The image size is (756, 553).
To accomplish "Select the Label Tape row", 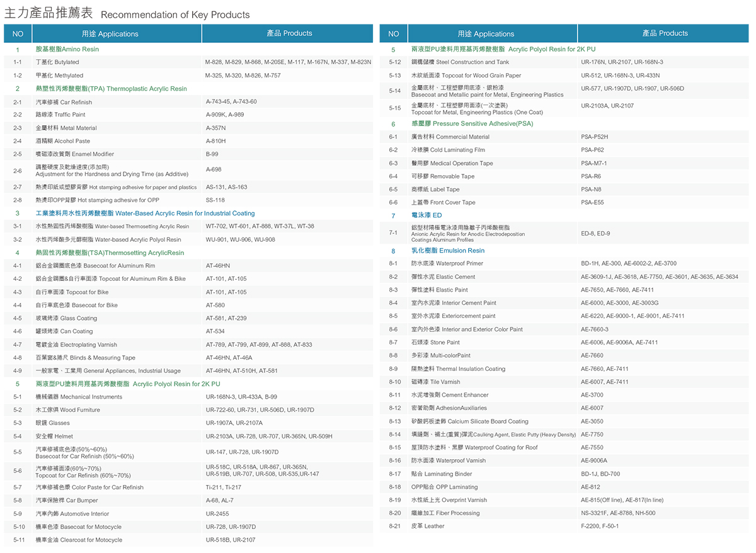I will pyautogui.click(x=435, y=190).
